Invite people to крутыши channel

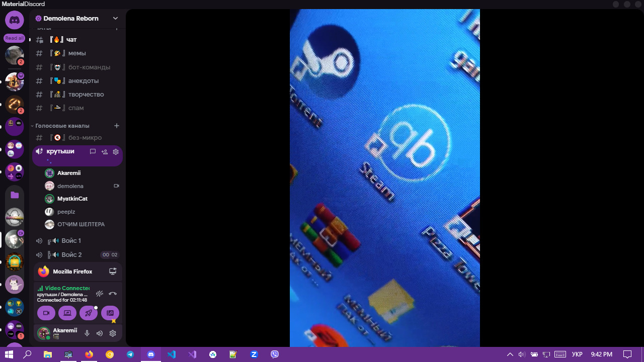pos(104,152)
